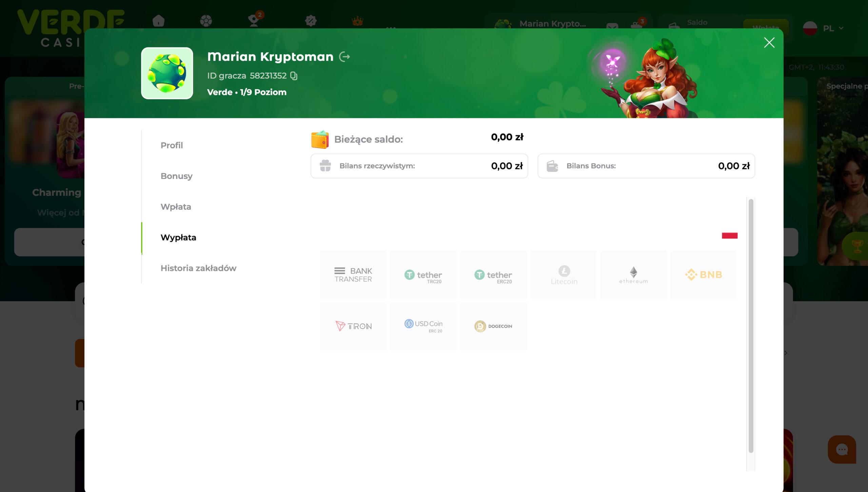Pick the TRON payout option
The image size is (868, 492).
[x=353, y=326]
